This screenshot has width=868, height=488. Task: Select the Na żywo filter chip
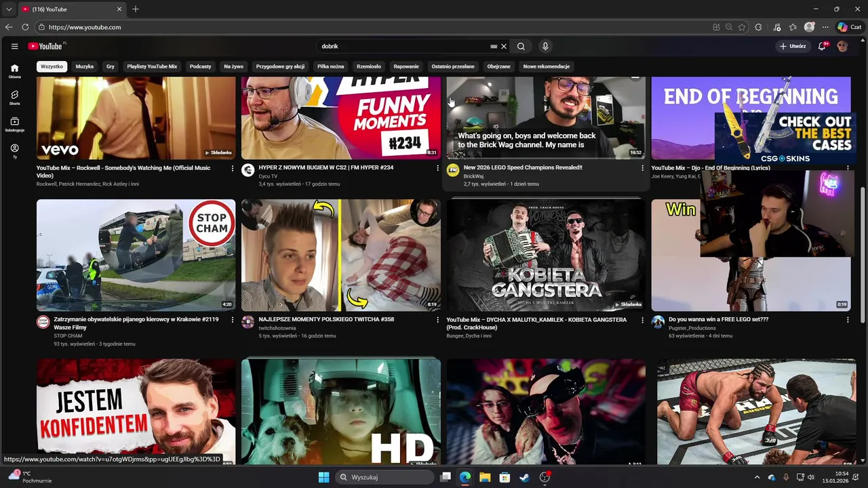point(233,66)
